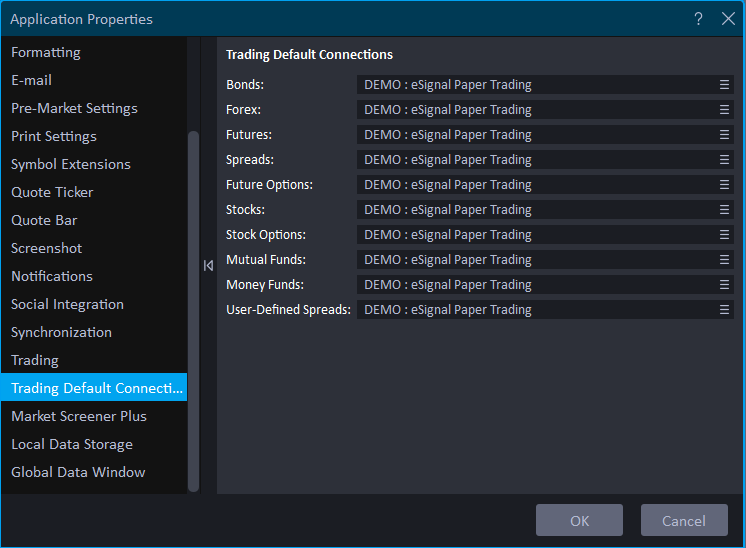Screen dimensions: 746x548
Task: Go to Notifications category
Action: (94, 276)
